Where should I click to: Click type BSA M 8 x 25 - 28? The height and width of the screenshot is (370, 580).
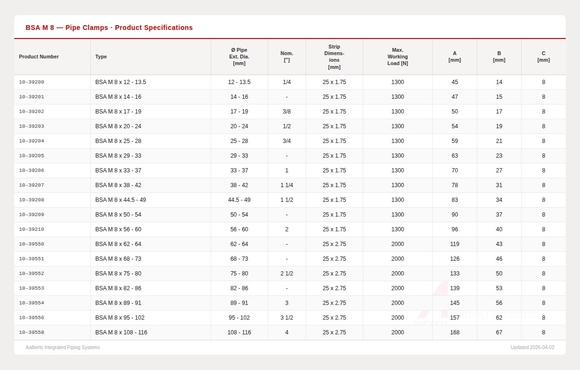point(118,141)
